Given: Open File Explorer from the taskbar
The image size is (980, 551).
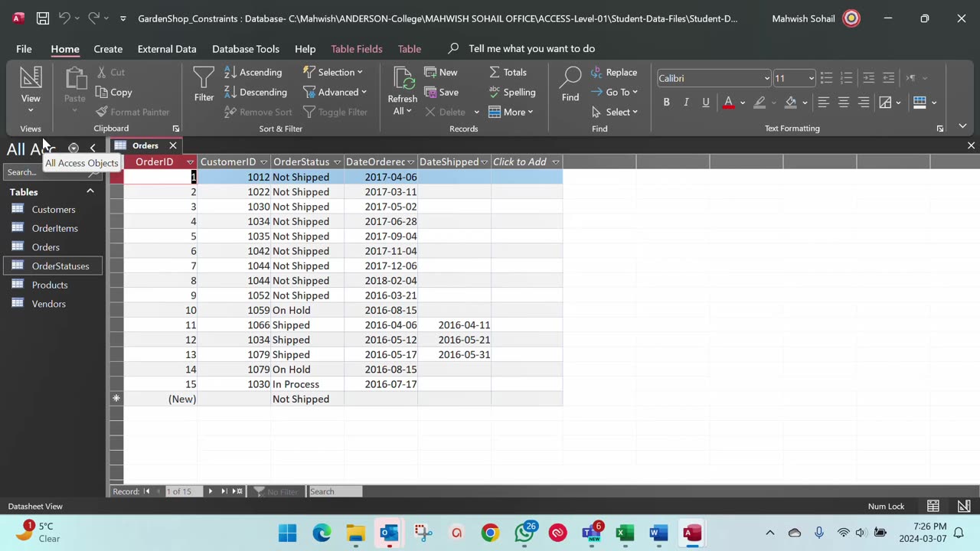Looking at the screenshot, I should coord(355,533).
